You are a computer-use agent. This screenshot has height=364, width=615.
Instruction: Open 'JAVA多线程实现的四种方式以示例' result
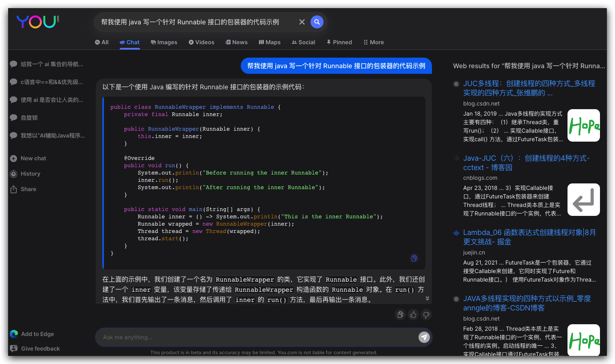coord(527,303)
